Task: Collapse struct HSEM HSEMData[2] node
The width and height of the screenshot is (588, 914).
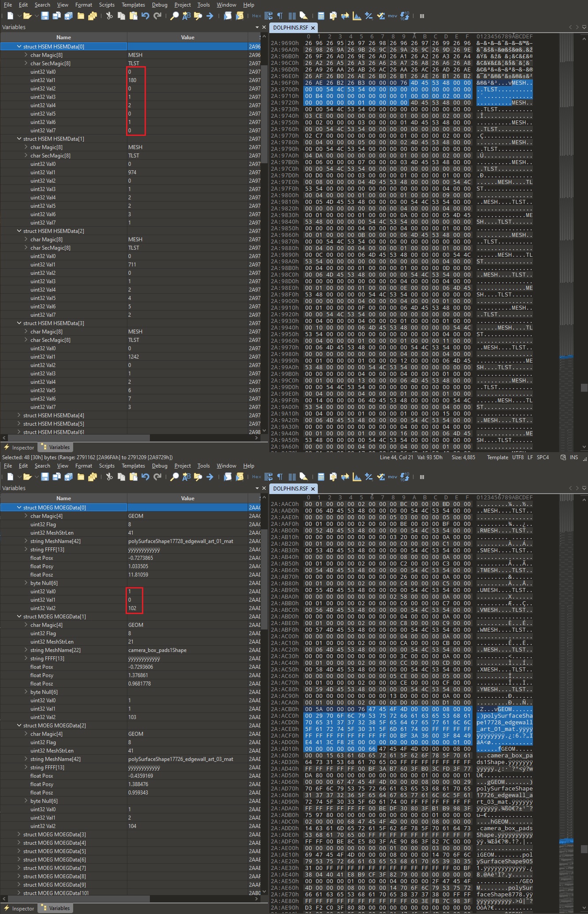Action: [x=19, y=231]
